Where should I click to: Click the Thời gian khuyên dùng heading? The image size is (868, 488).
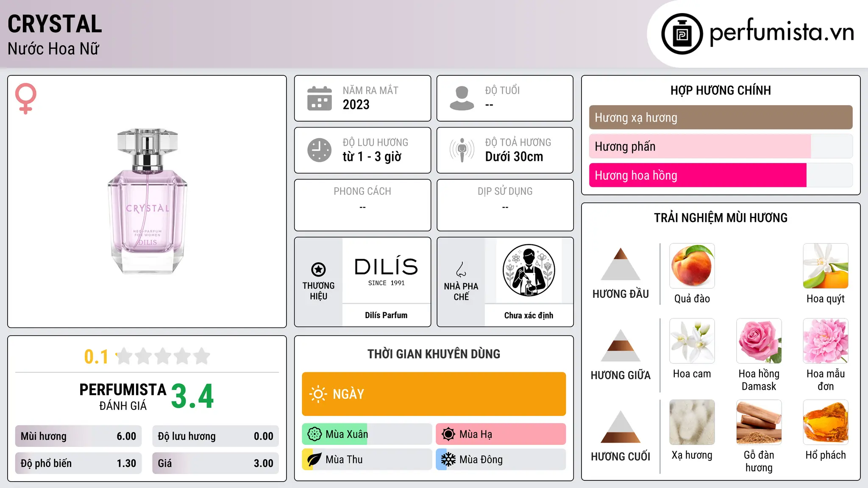click(x=434, y=354)
